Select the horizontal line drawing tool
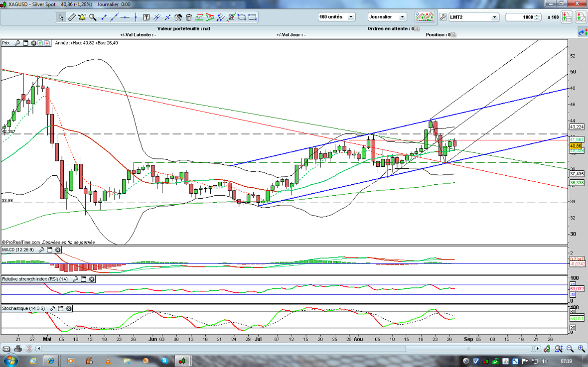Image resolution: width=588 pixels, height=367 pixels. tap(125, 17)
